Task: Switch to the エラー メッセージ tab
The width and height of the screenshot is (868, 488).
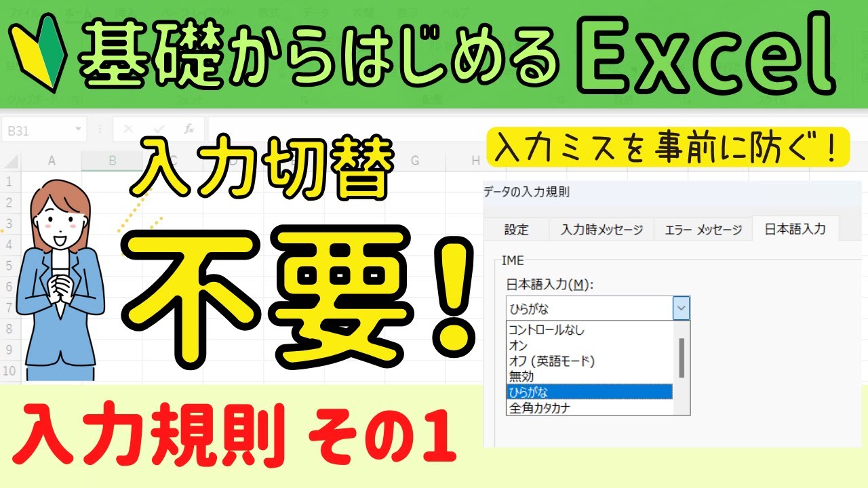Action: [703, 229]
